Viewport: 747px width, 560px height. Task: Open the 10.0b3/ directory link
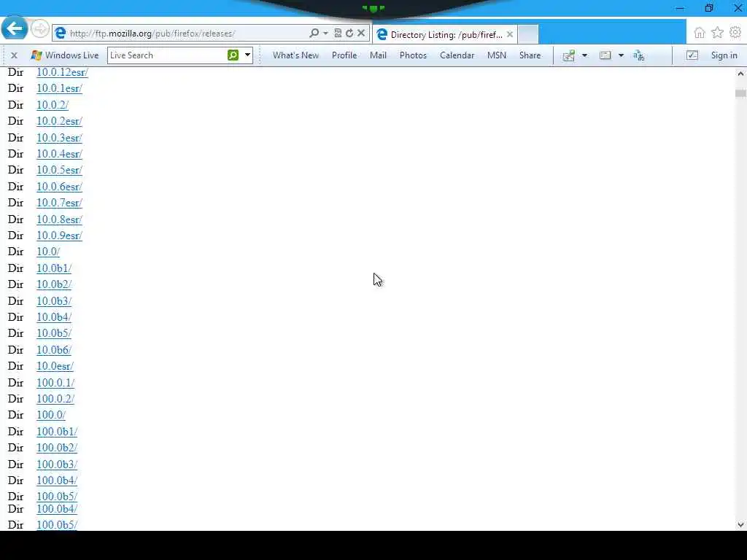tap(54, 301)
